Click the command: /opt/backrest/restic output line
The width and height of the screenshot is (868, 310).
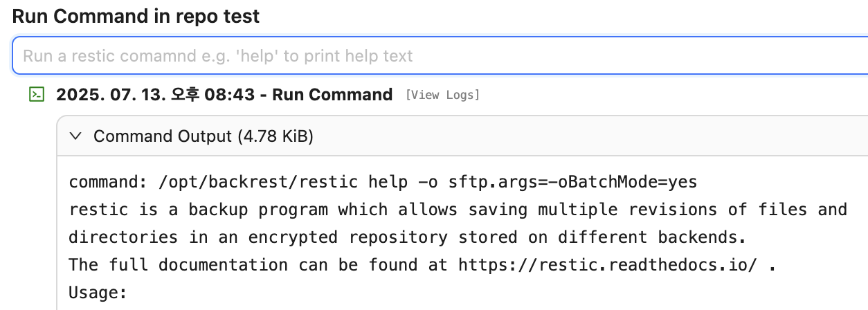click(x=383, y=183)
